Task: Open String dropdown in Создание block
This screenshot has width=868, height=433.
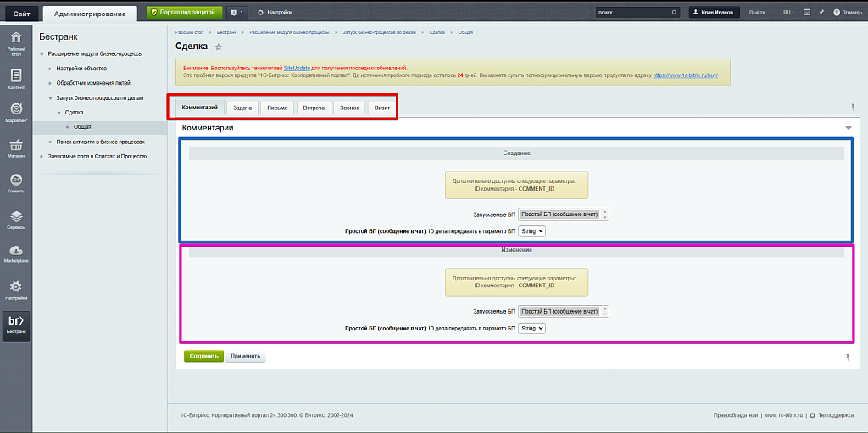Action: tap(531, 230)
